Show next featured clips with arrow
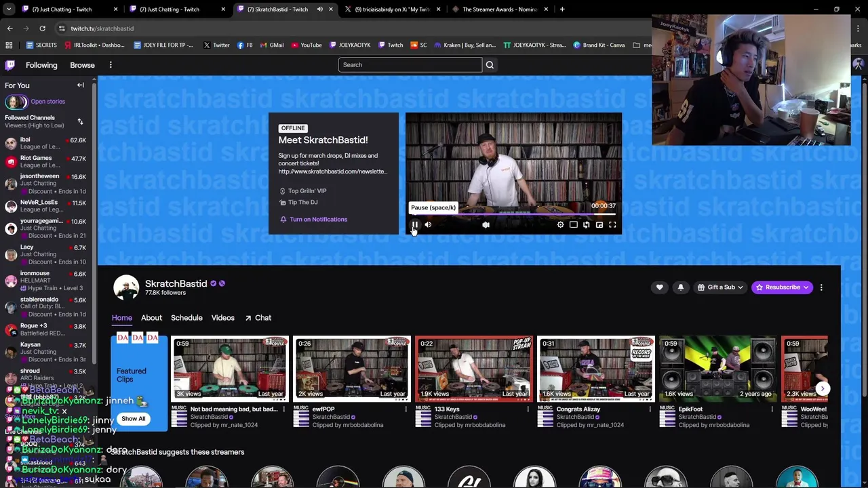The height and width of the screenshot is (488, 868). point(822,388)
